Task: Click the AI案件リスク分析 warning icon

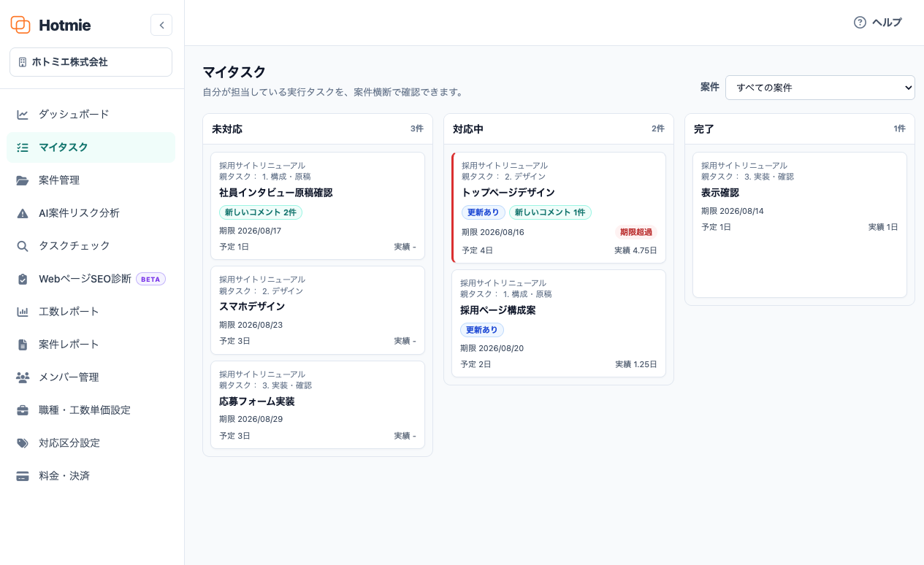Action: (23, 213)
